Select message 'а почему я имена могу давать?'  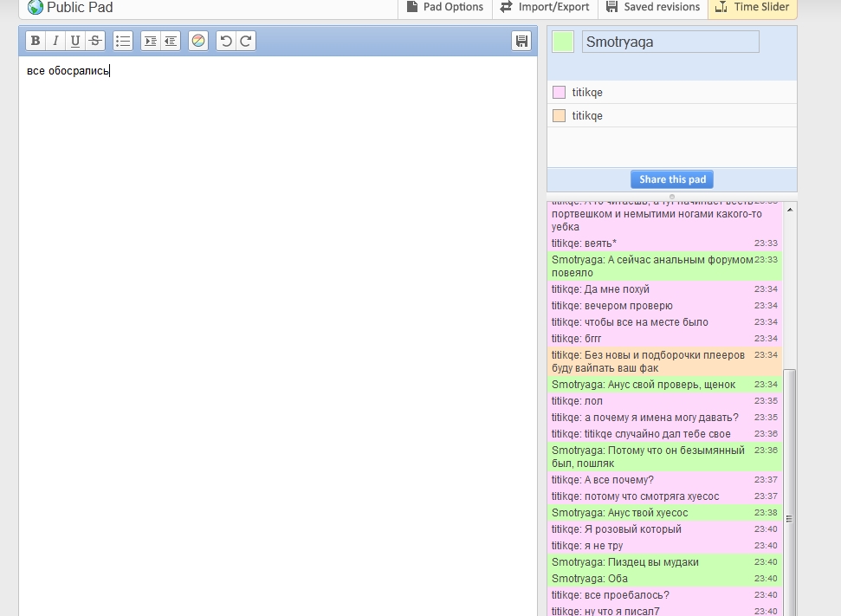pyautogui.click(x=664, y=418)
